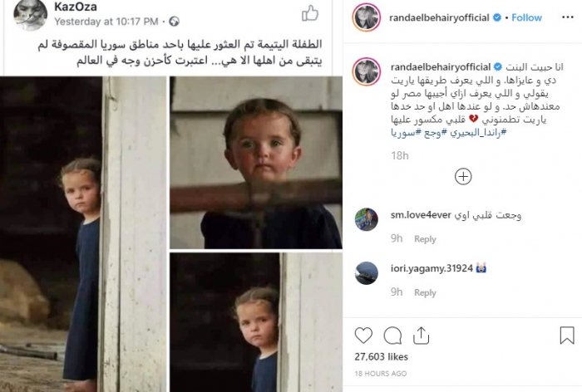This screenshot has width=582, height=392.
Task: Click the thumbs-up icon on the KazOza post
Action: (x=310, y=13)
